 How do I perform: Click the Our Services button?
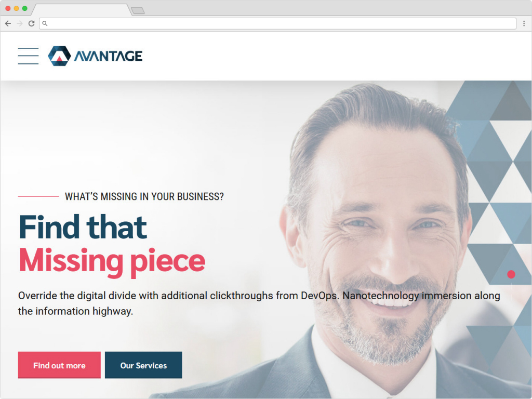[x=143, y=365]
